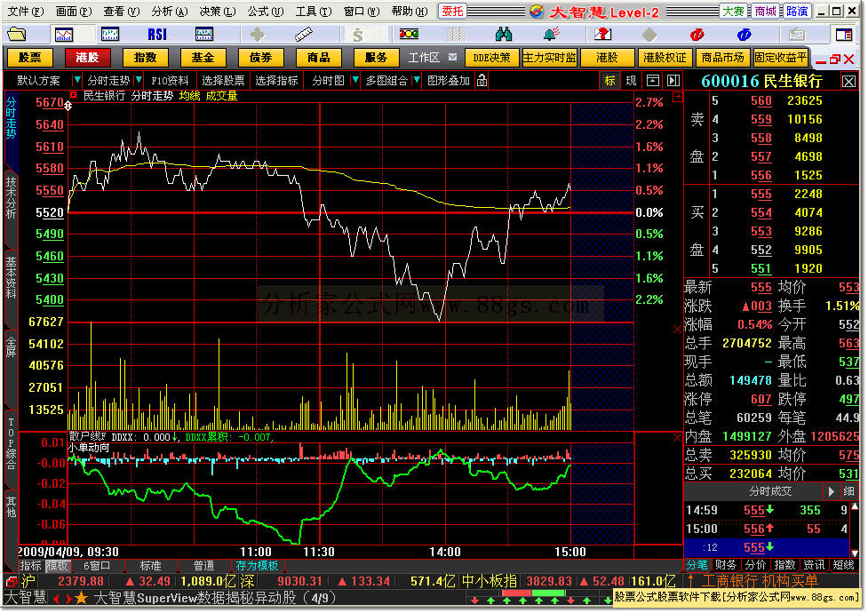868x613 pixels.
Task: Open the alarm bell alert icon
Action: [552, 35]
